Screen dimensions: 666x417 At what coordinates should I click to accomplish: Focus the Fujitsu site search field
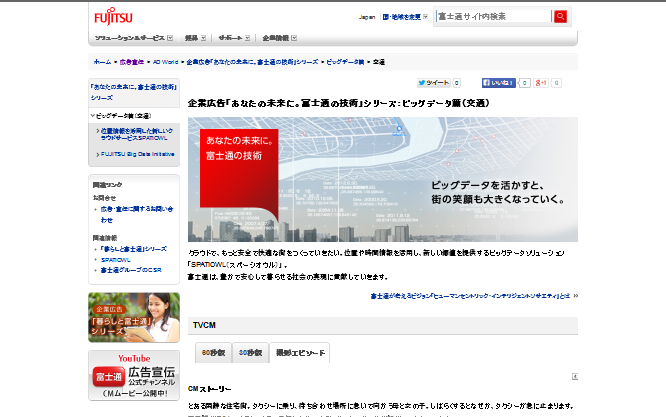click(494, 17)
